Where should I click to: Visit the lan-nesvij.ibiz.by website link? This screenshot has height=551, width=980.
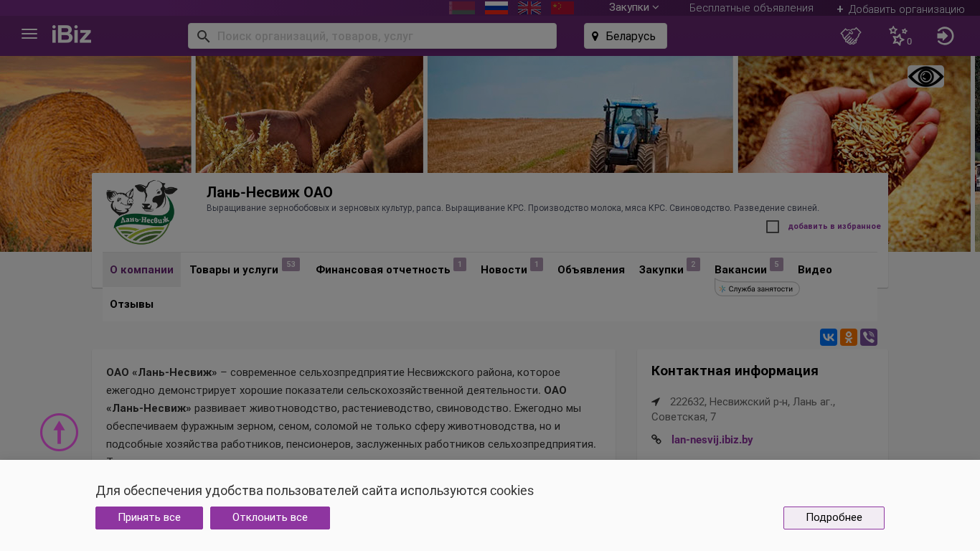coord(712,440)
